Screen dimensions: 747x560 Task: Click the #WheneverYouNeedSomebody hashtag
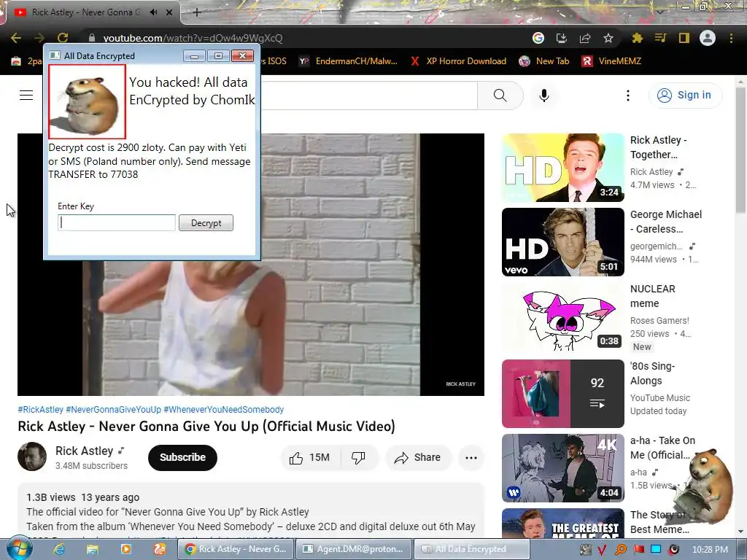coord(223,410)
